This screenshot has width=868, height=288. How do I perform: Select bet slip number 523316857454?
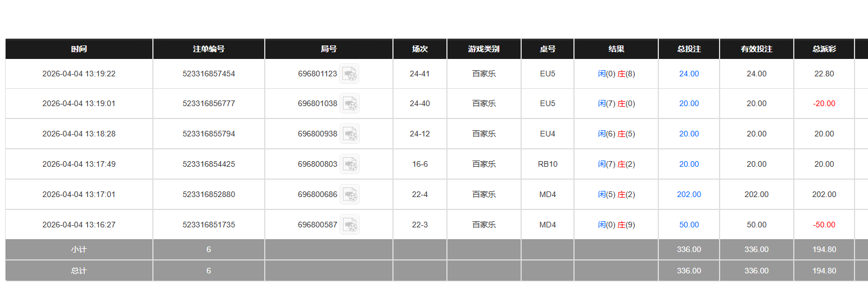(x=209, y=74)
